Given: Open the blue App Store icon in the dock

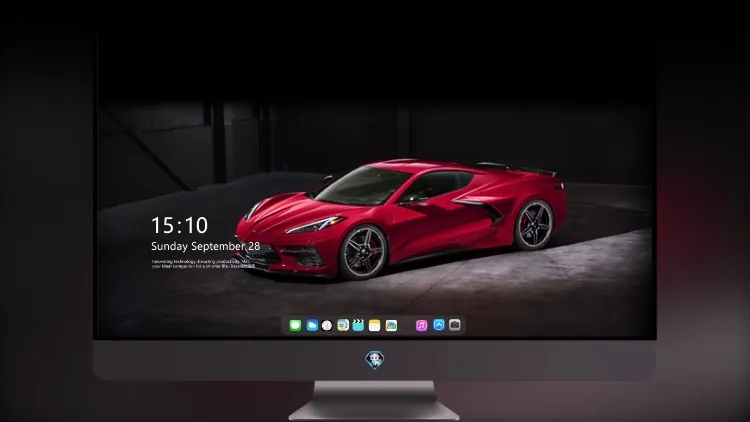Looking at the screenshot, I should tap(439, 325).
